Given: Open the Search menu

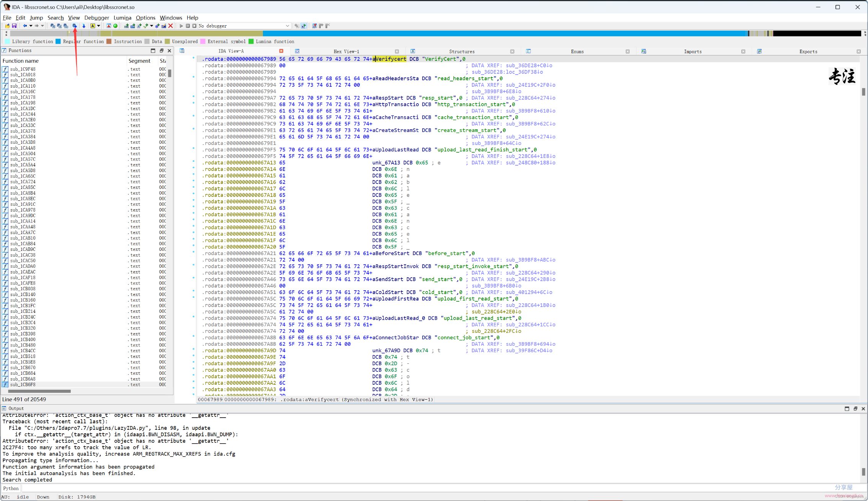Looking at the screenshot, I should click(55, 18).
